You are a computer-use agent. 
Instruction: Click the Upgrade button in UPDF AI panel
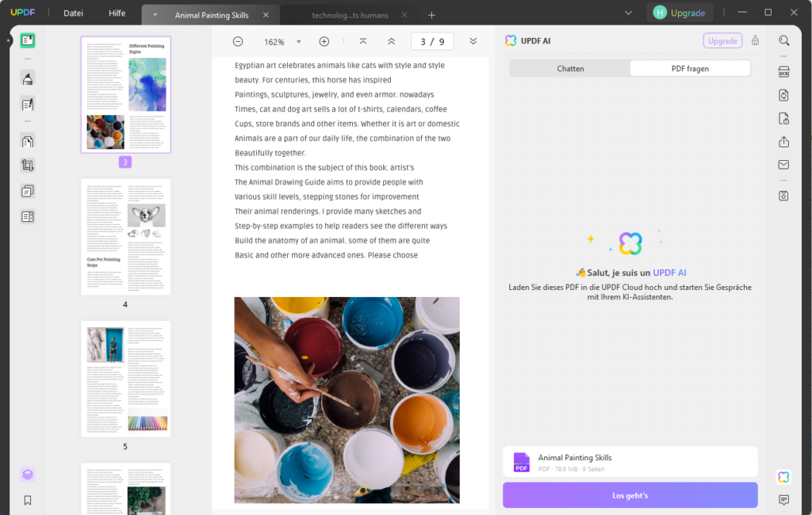coord(722,41)
